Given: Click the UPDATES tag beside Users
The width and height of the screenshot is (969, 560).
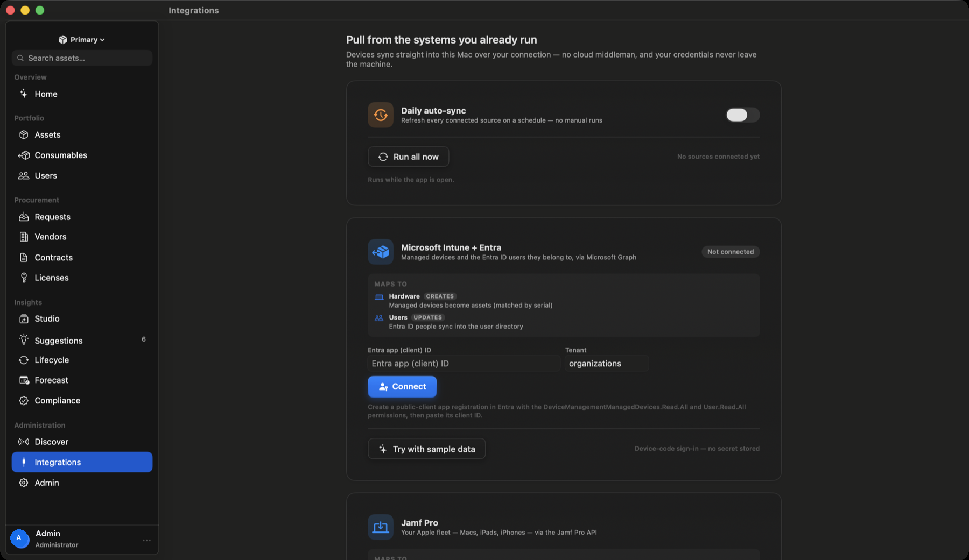Looking at the screenshot, I should [x=427, y=317].
